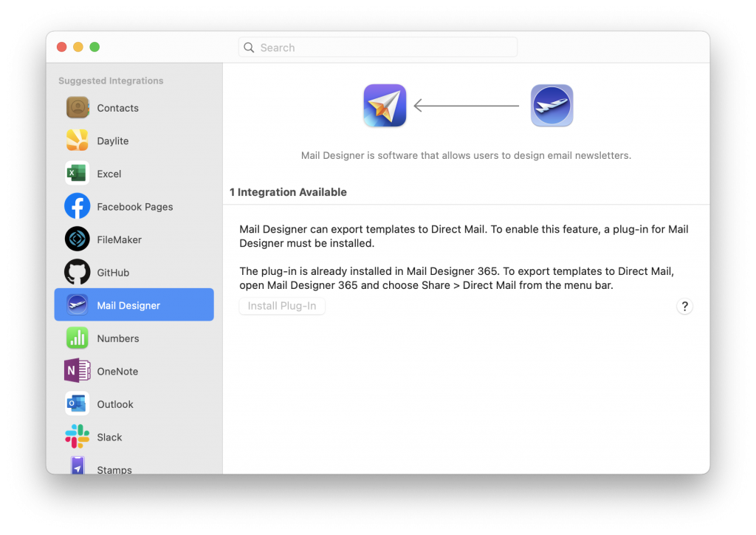Click the OneNote app icon
Screen dimensions: 756x535
[x=77, y=370]
